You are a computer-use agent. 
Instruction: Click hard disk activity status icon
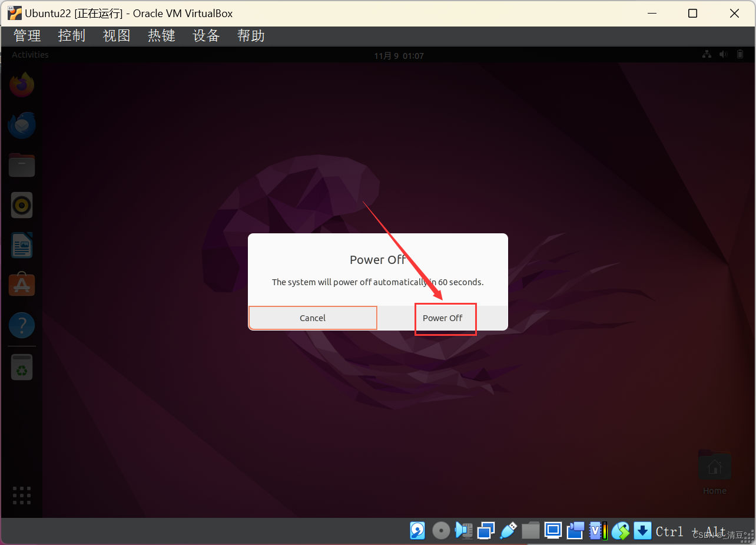pyautogui.click(x=417, y=531)
